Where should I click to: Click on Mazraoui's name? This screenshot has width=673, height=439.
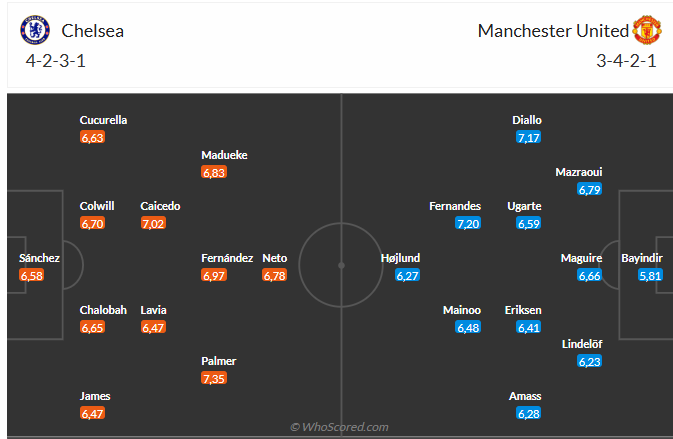coord(579,172)
